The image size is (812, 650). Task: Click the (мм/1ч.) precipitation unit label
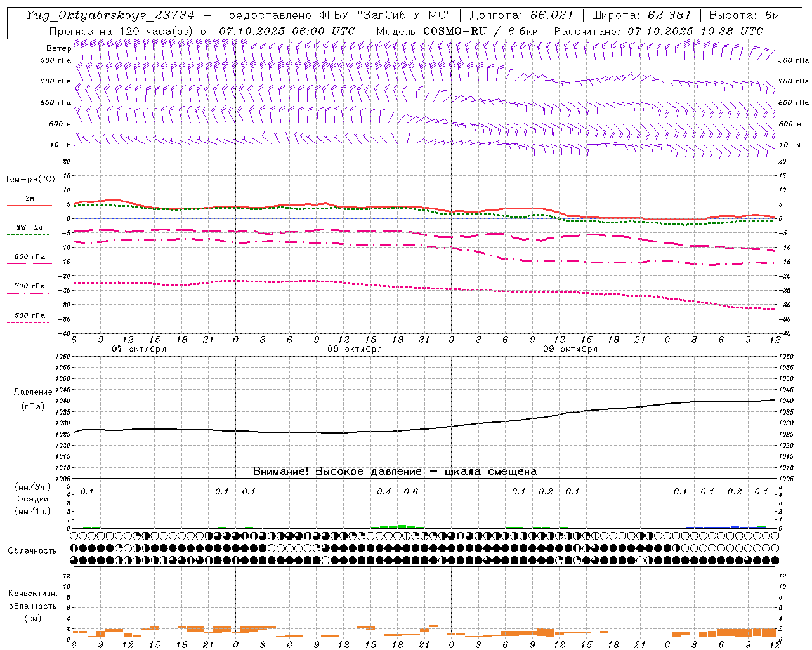(32, 511)
